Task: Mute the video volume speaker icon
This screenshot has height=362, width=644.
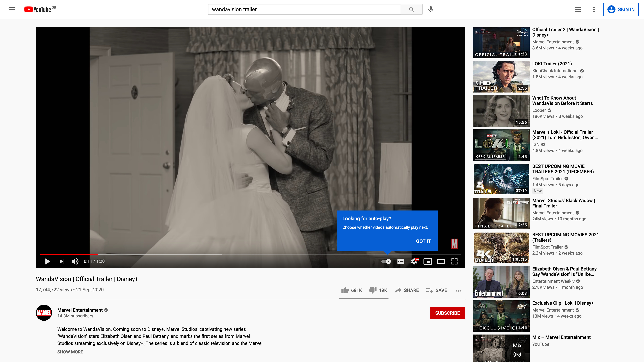Action: (75, 261)
